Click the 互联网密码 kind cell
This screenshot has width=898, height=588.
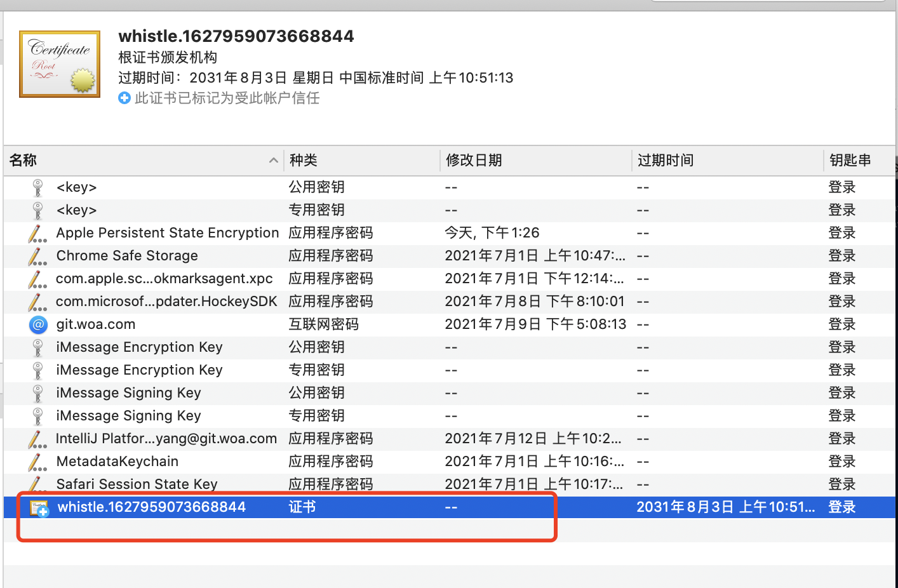pyautogui.click(x=324, y=324)
